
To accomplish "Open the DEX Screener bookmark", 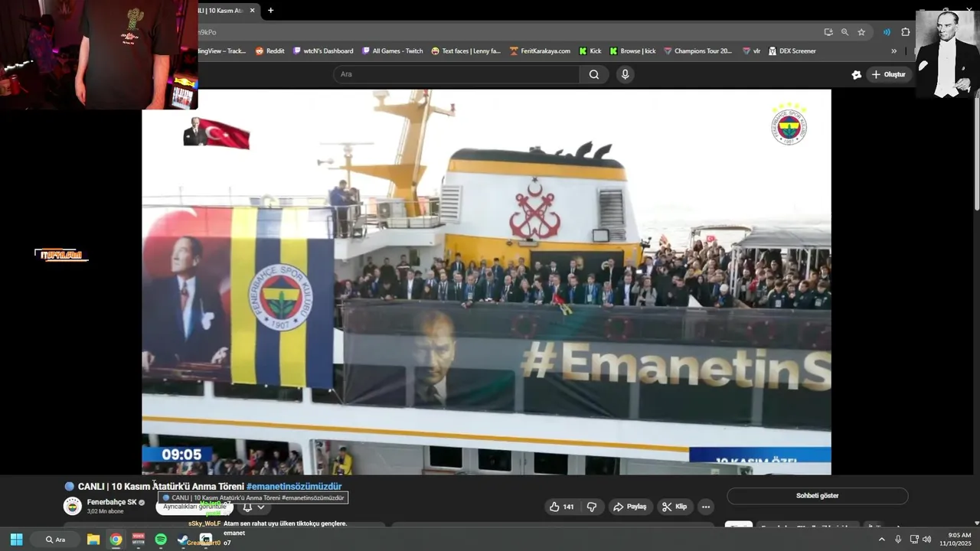I will click(x=792, y=51).
